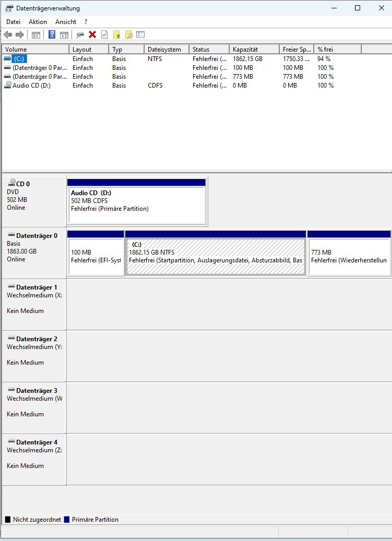Click the disk icon next to Datenträger 4

coord(11,442)
